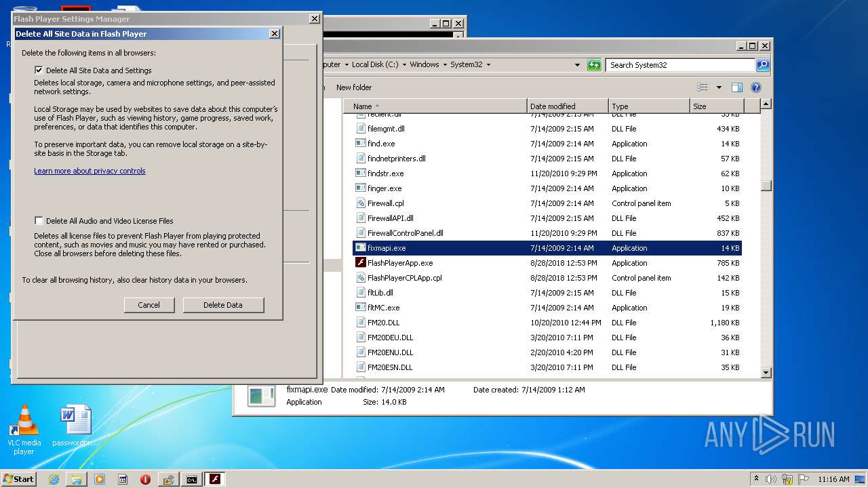The image size is (868, 488).
Task: Switch to the Flash Player taskbar button
Action: 215,479
